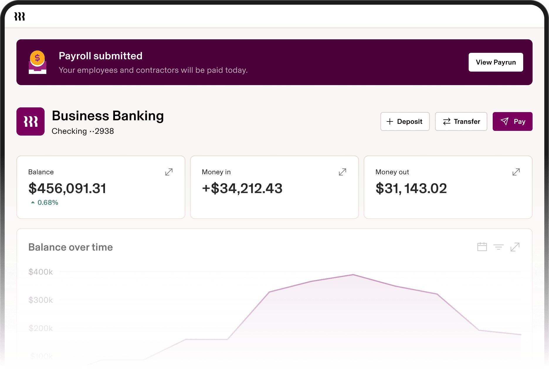The image size is (549, 392).
Task: Click the Checking ··2938 account label
Action: 83,131
